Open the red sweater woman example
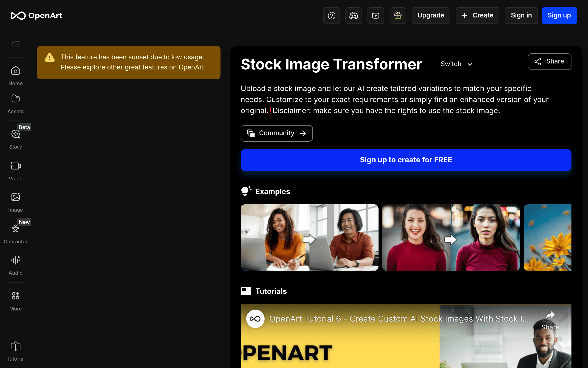 451,237
